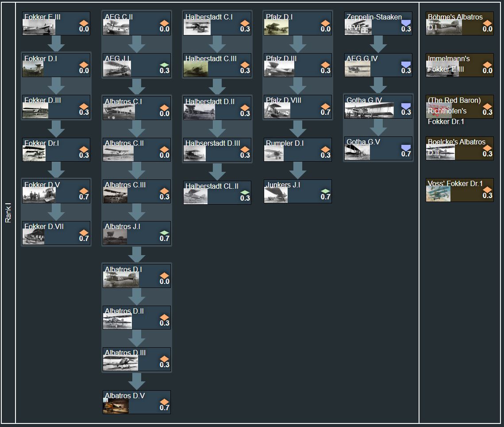Click the green attacker icon on AEG J.I
This screenshot has width=504, height=427.
(164, 65)
